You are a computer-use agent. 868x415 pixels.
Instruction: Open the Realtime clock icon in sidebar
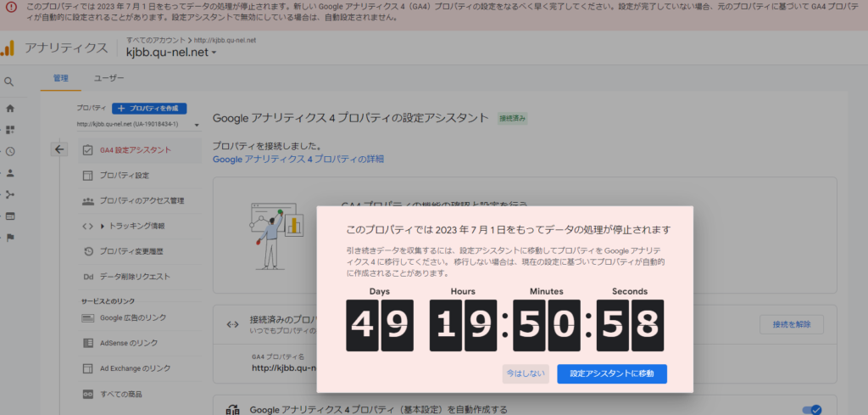coord(10,151)
